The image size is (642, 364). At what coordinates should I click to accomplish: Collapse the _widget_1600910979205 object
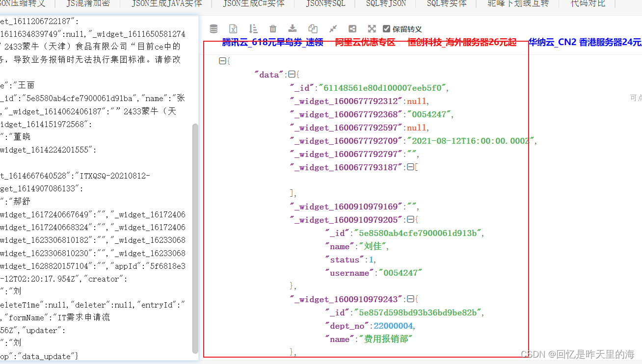coord(411,219)
